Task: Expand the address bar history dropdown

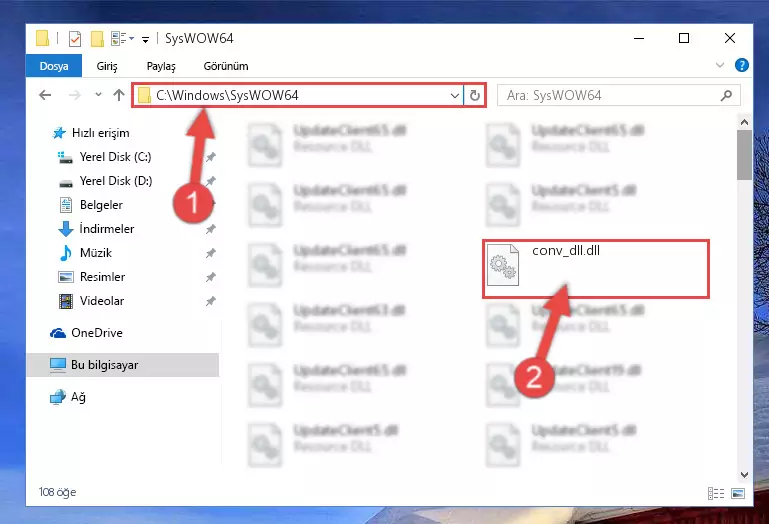Action: 455,95
